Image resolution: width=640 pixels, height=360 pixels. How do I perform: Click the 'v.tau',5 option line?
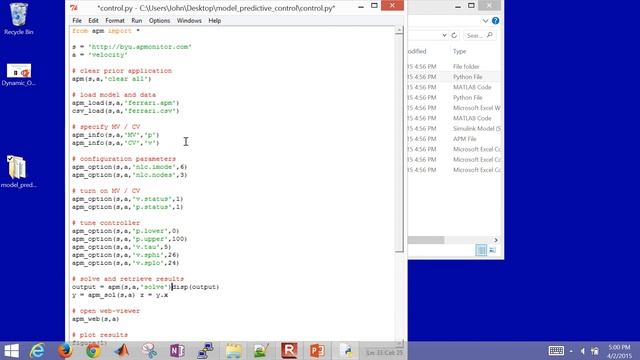[x=121, y=247]
